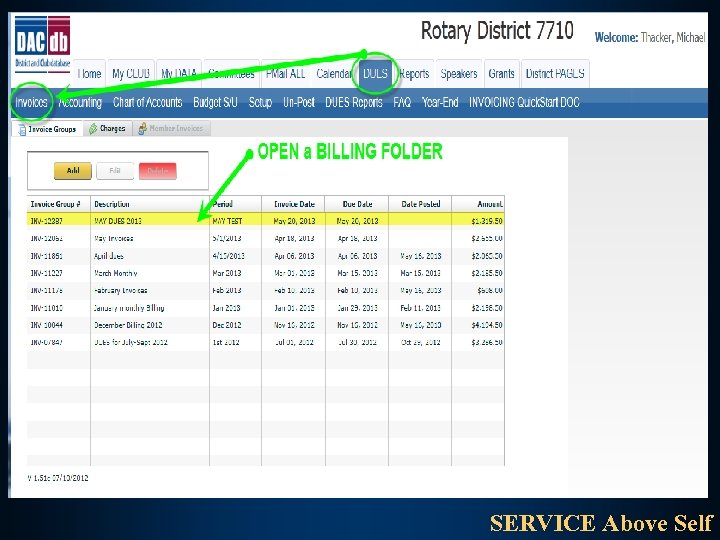Click the Feb 11, 2013 date posted
720x540 pixels.
point(420,308)
